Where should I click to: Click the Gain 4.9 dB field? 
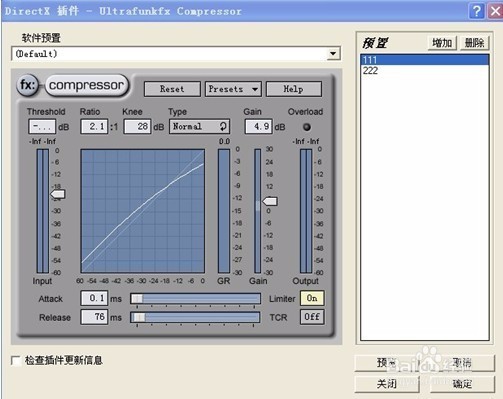tap(258, 127)
